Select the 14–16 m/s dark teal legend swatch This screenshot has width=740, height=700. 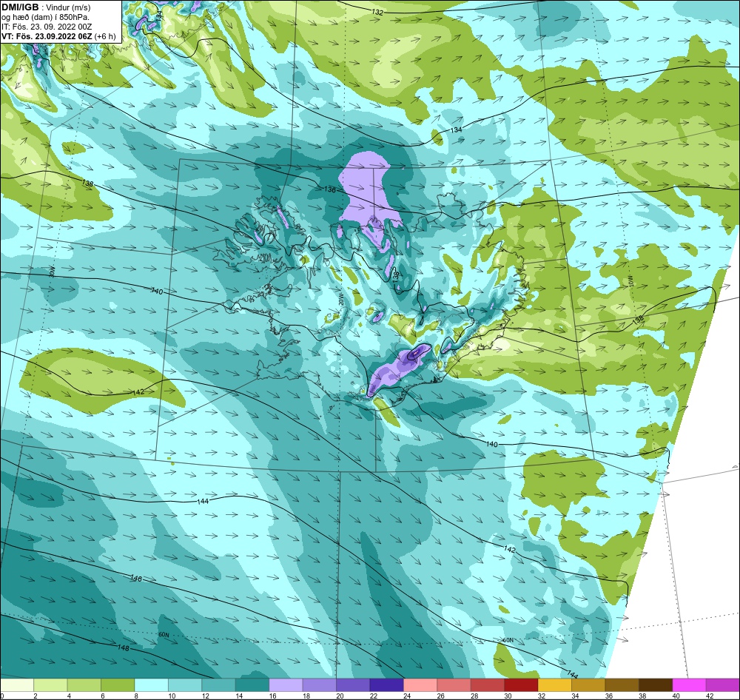(252, 685)
